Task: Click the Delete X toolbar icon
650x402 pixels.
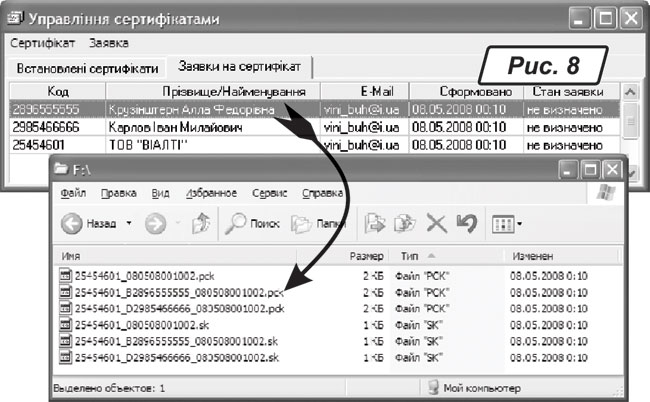Action: (436, 223)
